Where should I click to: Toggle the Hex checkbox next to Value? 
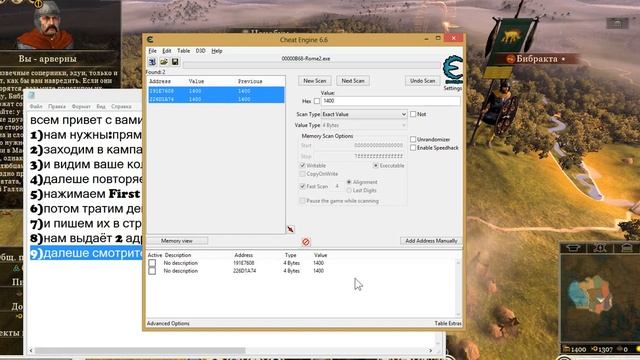pos(317,101)
